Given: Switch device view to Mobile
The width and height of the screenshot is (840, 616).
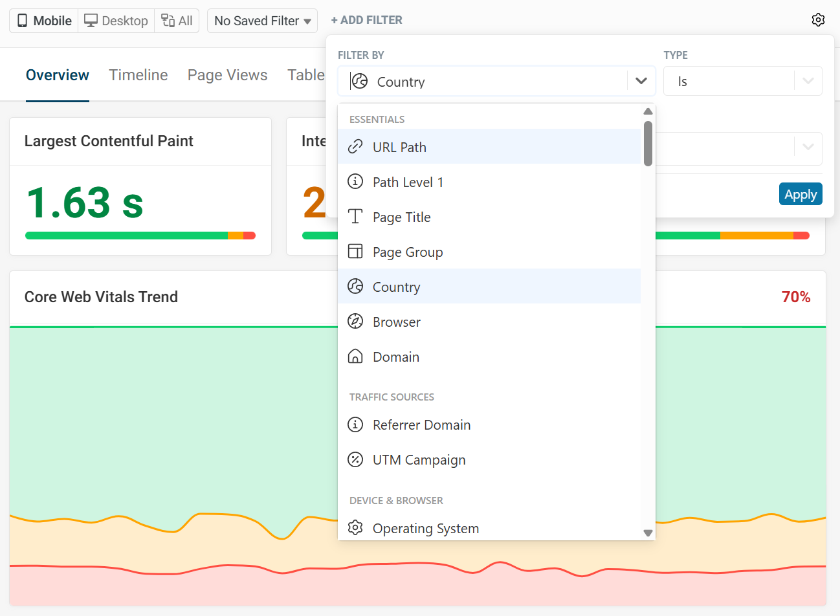Looking at the screenshot, I should coord(44,21).
